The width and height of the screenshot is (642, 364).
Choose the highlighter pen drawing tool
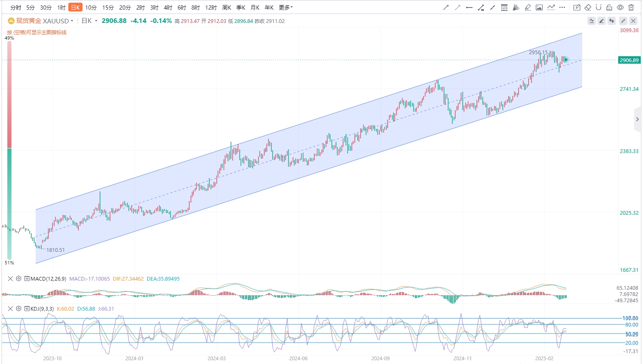point(527,8)
